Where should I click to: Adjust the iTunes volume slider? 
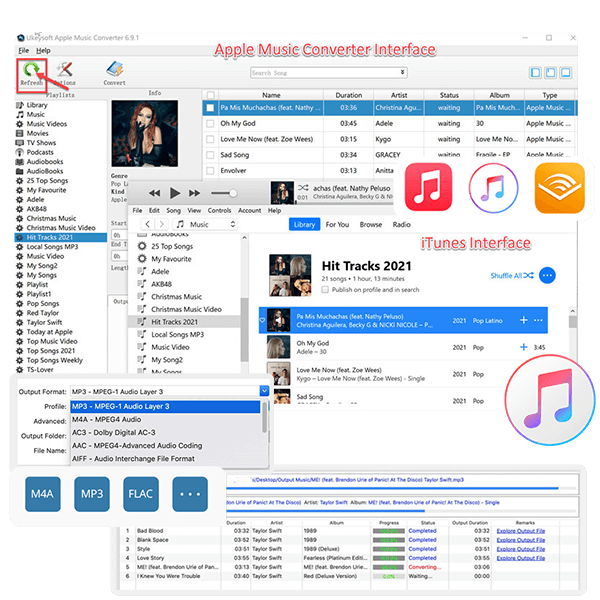[x=224, y=193]
